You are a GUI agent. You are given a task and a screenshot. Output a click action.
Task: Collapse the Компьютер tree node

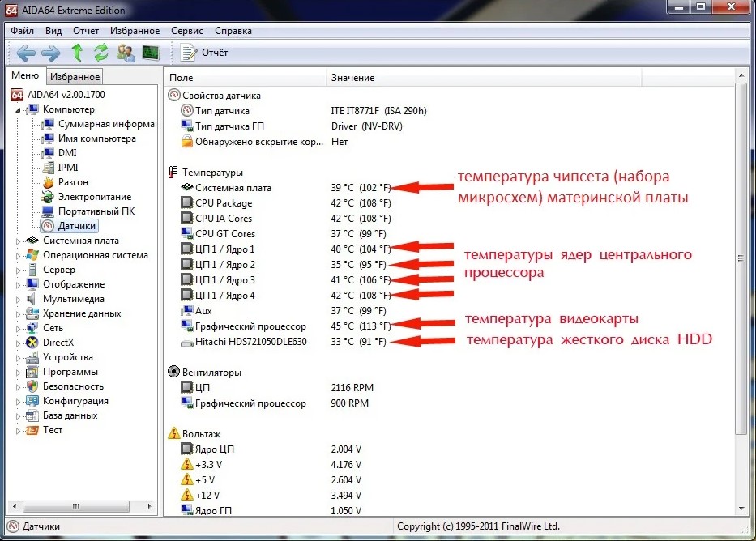pyautogui.click(x=18, y=110)
